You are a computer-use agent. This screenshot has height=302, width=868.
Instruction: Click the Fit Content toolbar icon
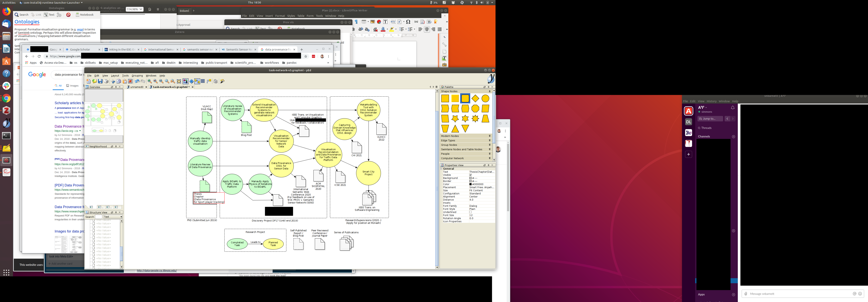point(179,81)
